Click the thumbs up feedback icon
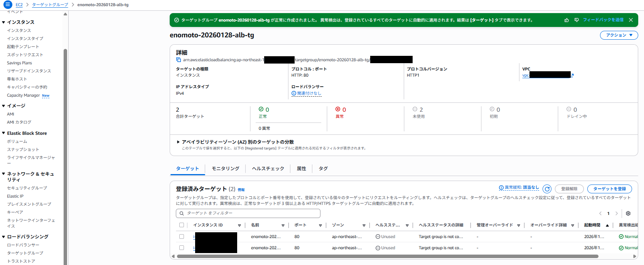 coord(566,20)
